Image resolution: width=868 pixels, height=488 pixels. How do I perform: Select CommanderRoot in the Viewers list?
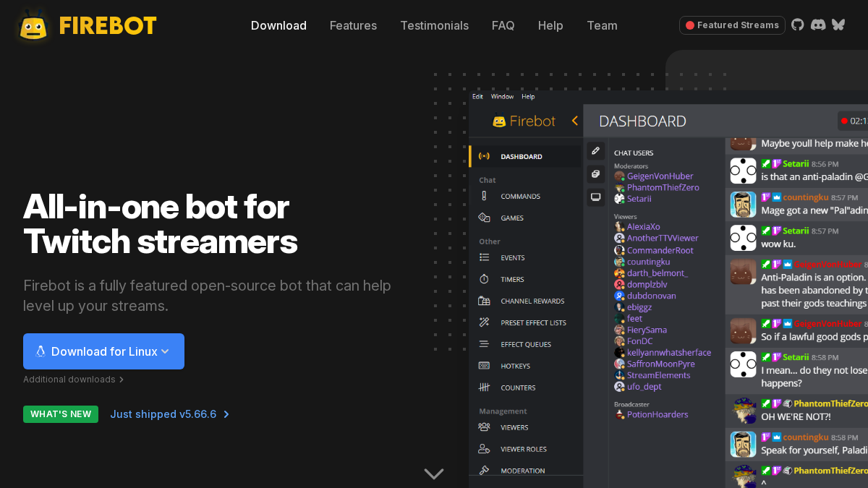point(660,250)
